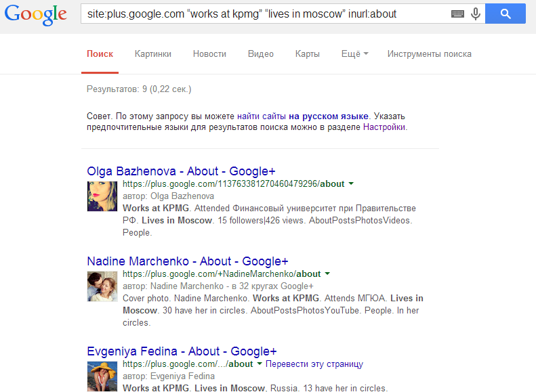
Task: Open the Настройки link
Action: (x=384, y=127)
